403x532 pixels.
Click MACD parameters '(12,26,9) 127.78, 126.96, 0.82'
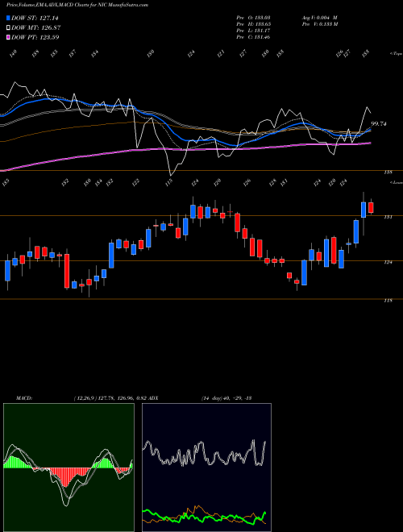(110, 398)
